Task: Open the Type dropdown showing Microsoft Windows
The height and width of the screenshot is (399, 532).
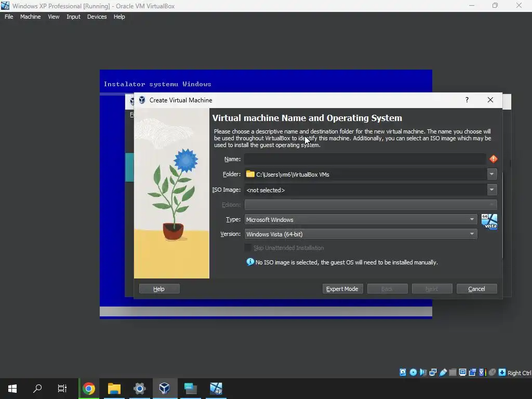Action: (x=361, y=220)
